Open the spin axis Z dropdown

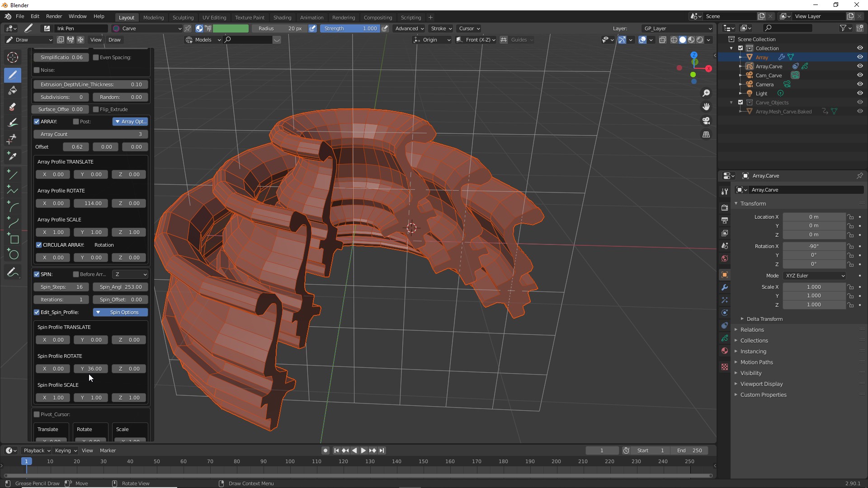click(x=130, y=274)
